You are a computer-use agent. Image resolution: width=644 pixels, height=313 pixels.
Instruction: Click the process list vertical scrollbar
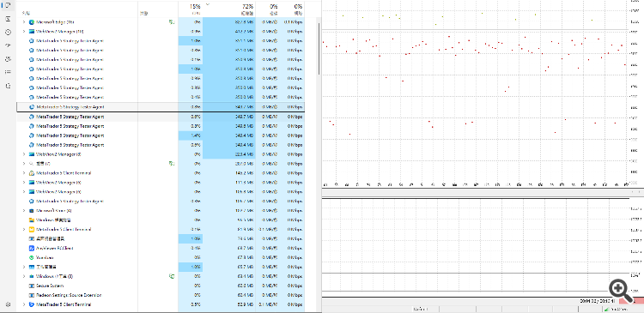click(319, 48)
